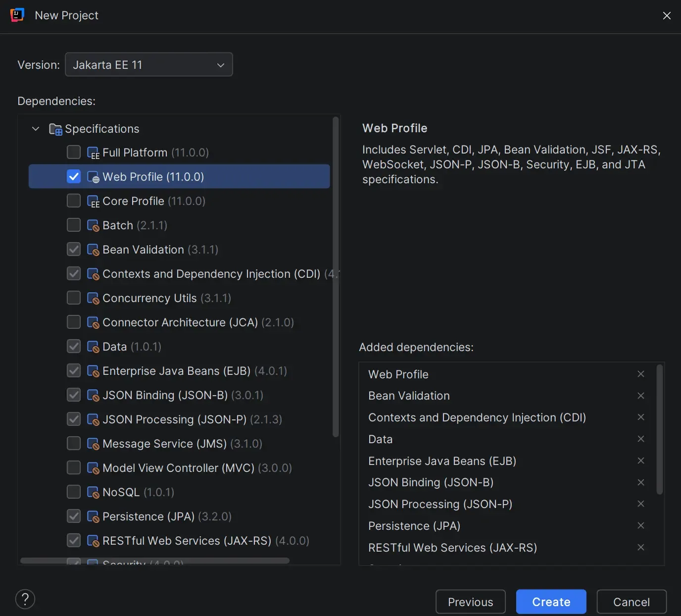681x616 pixels.
Task: Remove Web Profile from added dependencies
Action: [x=641, y=374]
